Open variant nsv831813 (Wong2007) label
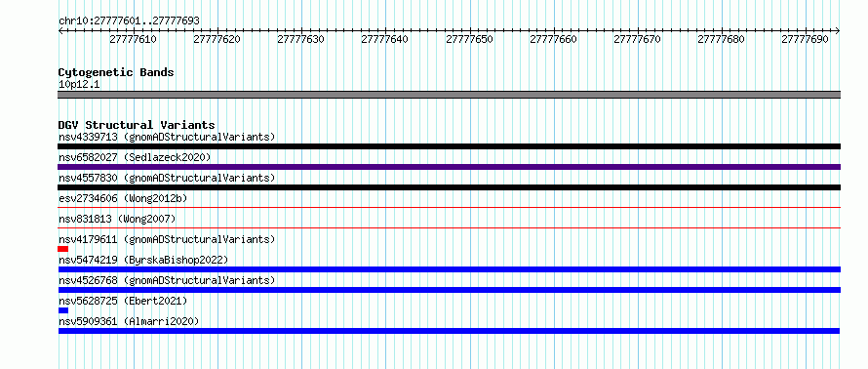 pos(117,219)
